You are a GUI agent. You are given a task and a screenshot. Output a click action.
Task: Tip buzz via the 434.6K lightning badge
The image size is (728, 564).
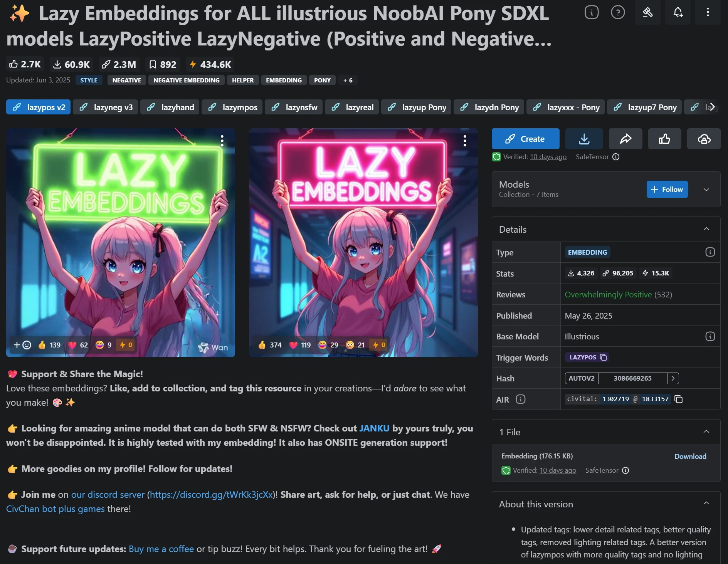[x=210, y=64]
